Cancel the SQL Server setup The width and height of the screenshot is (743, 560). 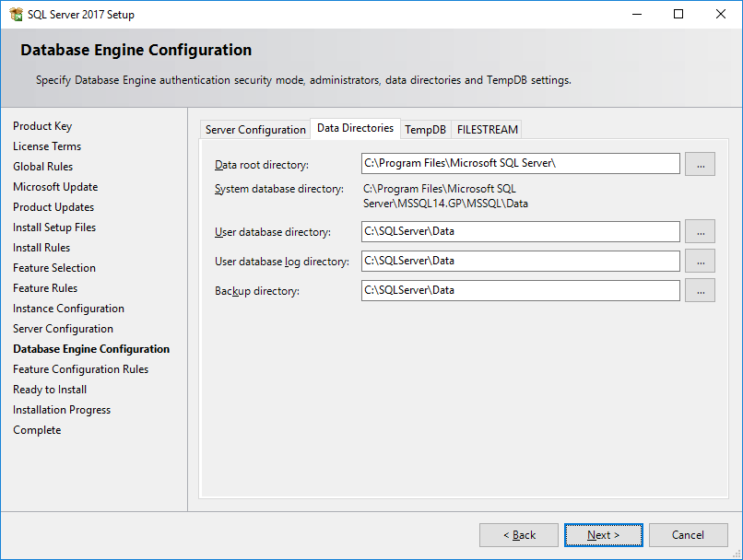688,534
